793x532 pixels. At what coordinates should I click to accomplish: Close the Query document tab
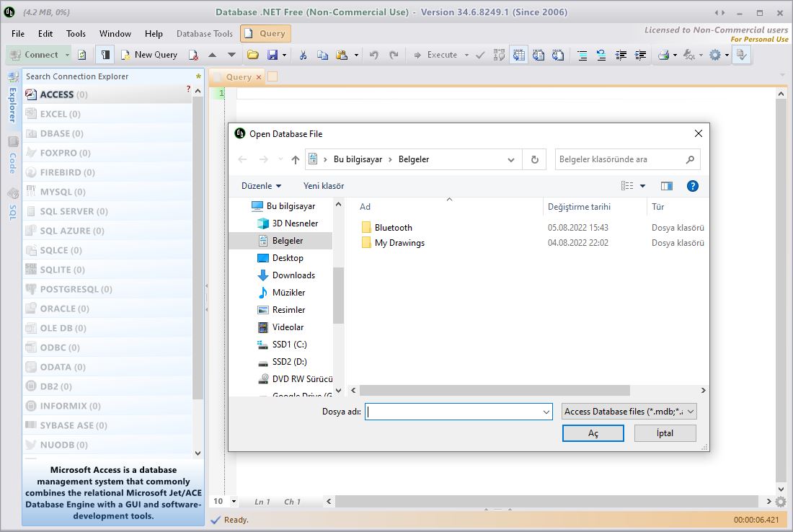(x=258, y=77)
